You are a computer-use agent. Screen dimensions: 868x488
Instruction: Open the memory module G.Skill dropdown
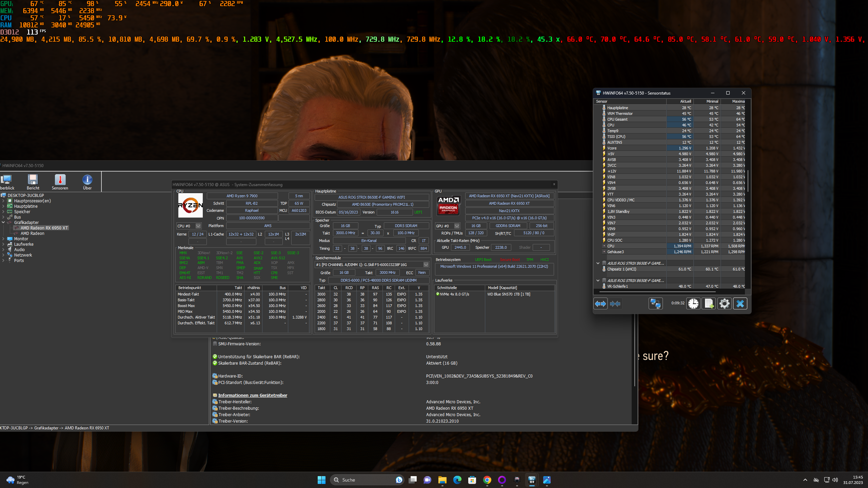pos(426,265)
